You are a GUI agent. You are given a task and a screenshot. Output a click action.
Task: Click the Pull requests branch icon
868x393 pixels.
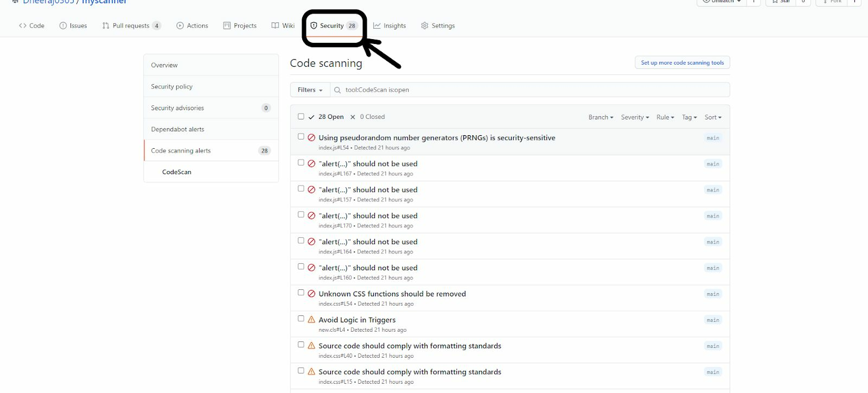tap(106, 26)
